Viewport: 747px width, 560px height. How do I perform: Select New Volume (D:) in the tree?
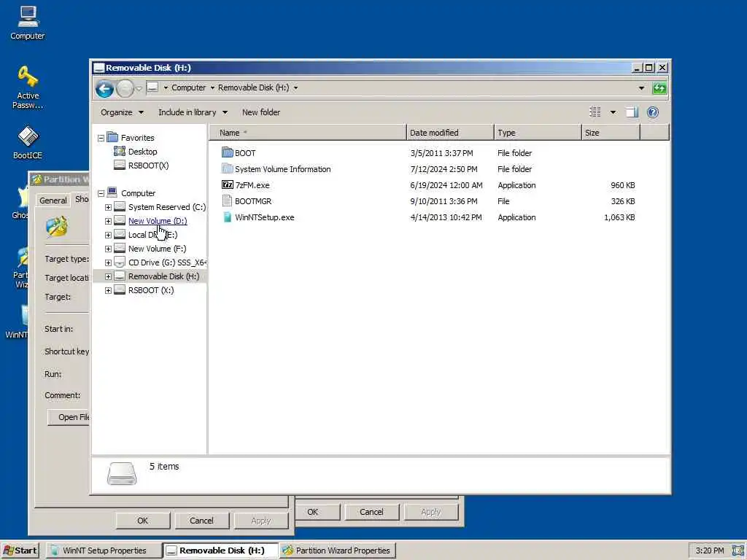pos(158,221)
